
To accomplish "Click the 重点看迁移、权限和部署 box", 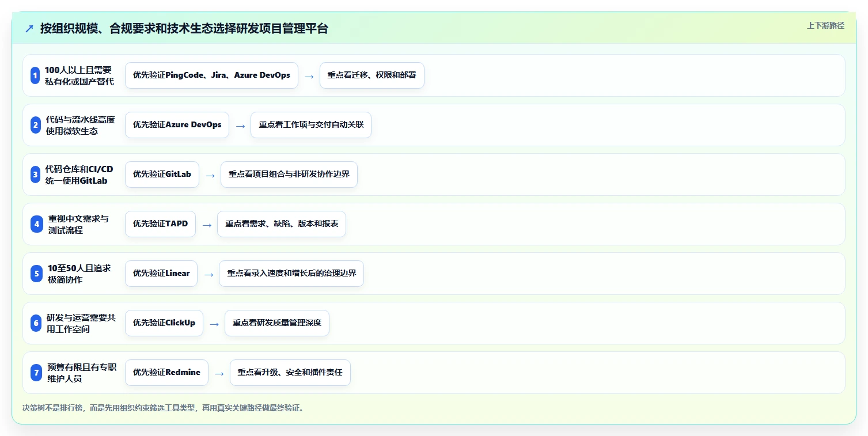I will pyautogui.click(x=372, y=75).
